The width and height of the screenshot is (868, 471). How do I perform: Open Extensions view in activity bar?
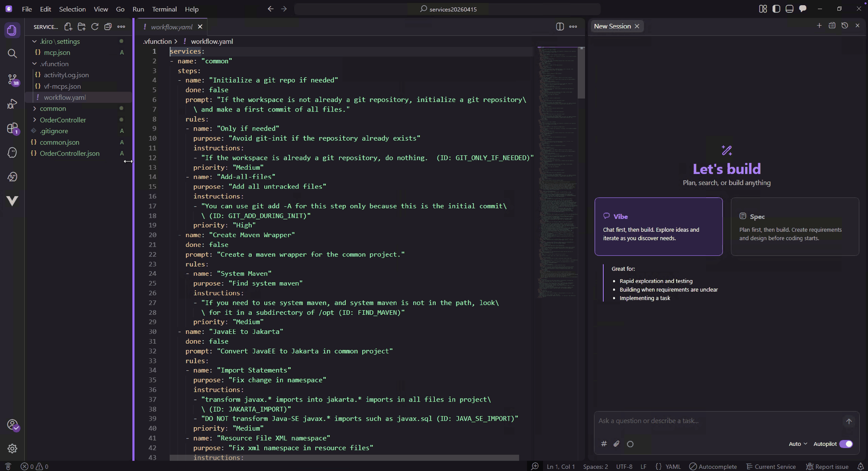(13, 128)
